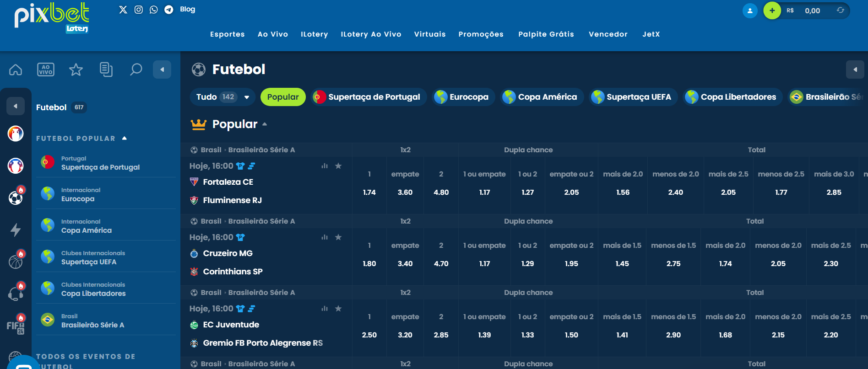Select the Copa Libertadores filter chip
868x369 pixels.
point(732,97)
